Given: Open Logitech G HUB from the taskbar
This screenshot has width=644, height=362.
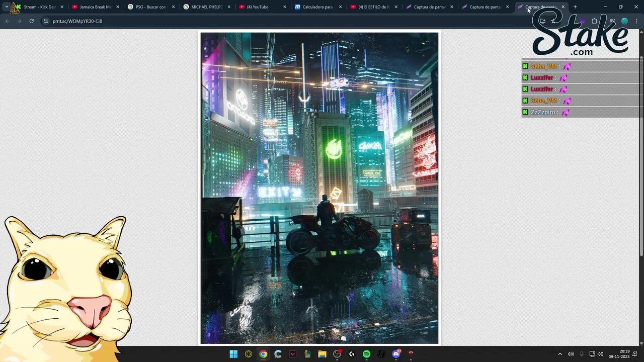Looking at the screenshot, I should tap(352, 354).
